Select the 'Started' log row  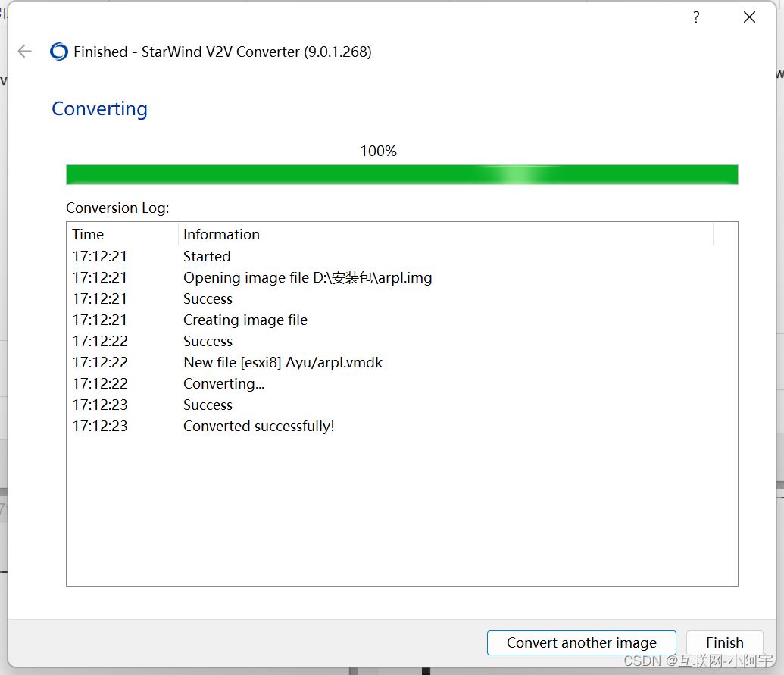[x=402, y=257]
